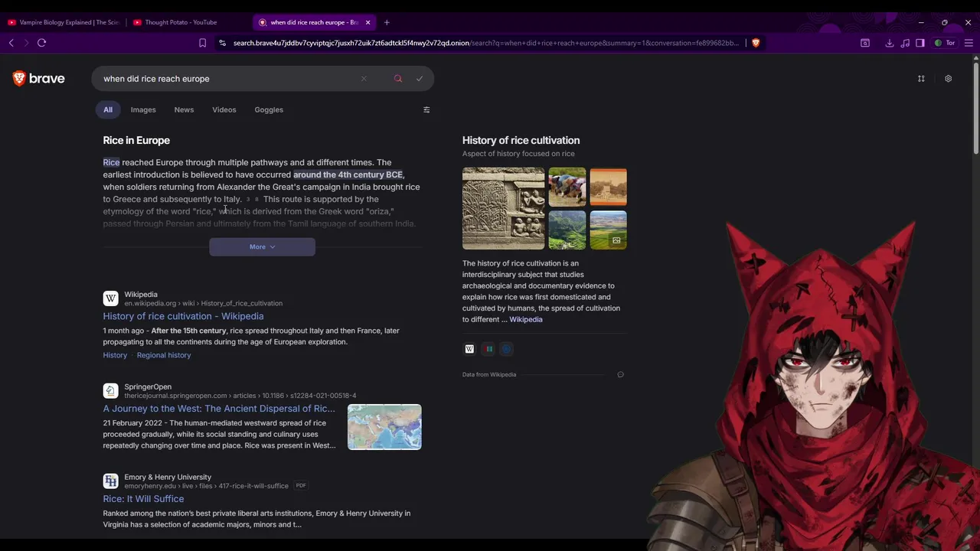980x551 pixels.
Task: Click the orange historic painting thumbnail
Action: tap(609, 187)
